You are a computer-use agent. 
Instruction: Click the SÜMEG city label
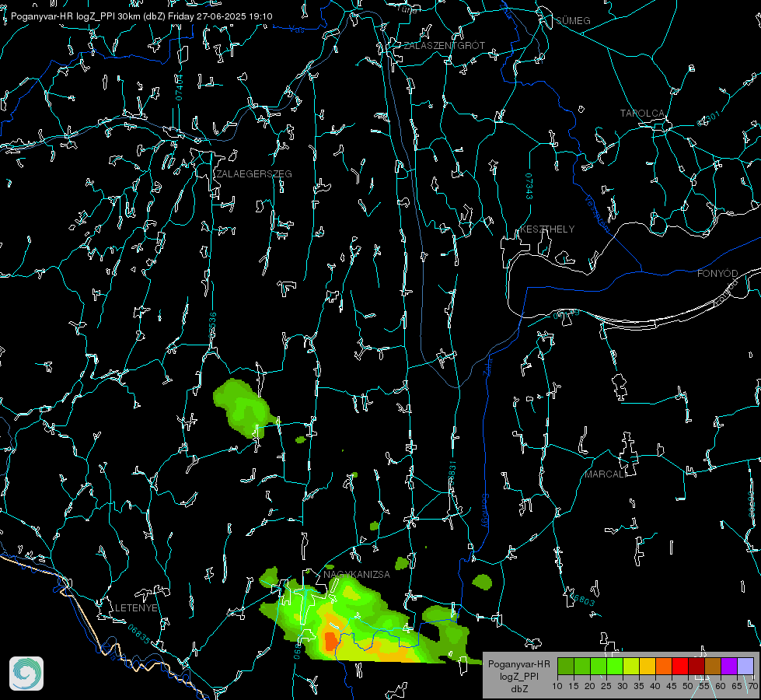point(573,20)
